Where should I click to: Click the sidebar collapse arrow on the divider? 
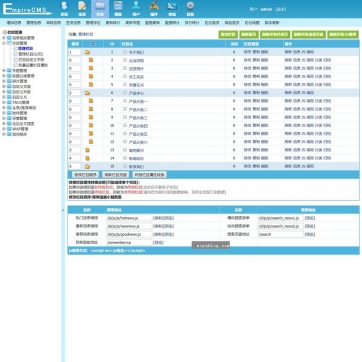click(63, 210)
